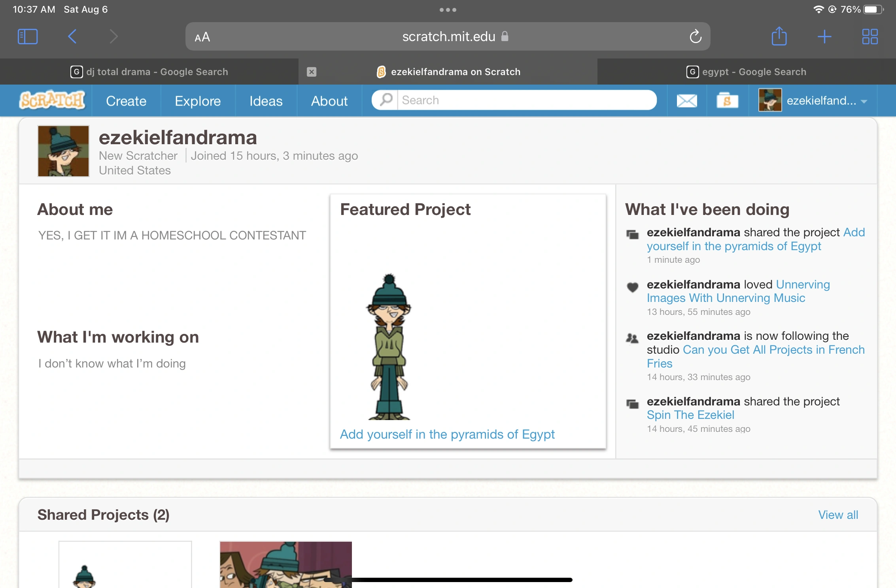Viewport: 896px width, 588px height.
Task: Reload the page
Action: pos(695,36)
